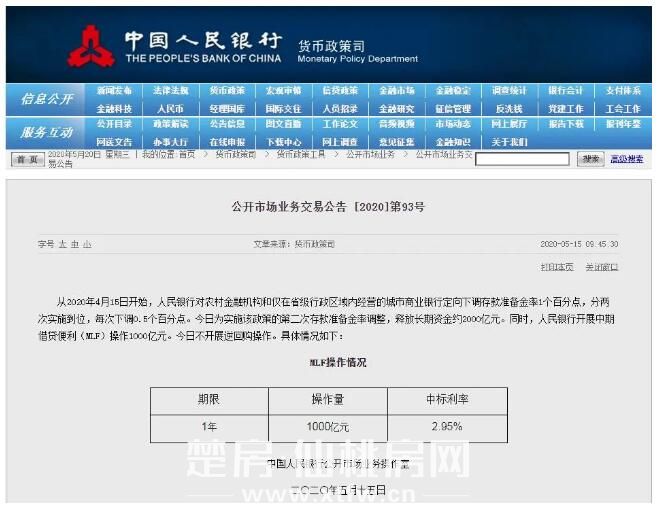Go to 国际交往 section

click(283, 109)
